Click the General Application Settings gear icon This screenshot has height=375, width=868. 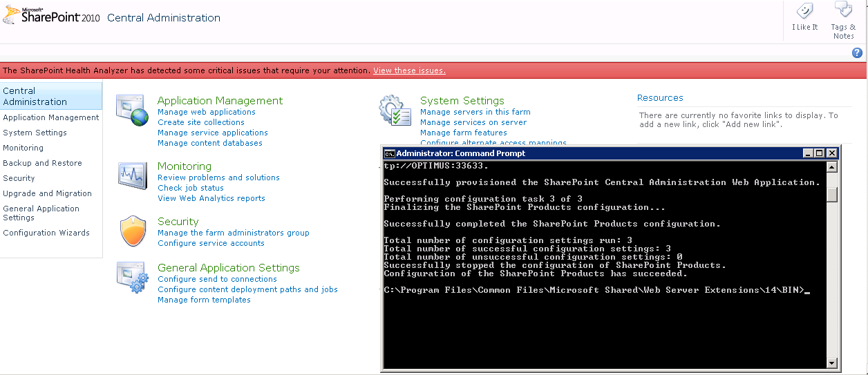point(132,278)
